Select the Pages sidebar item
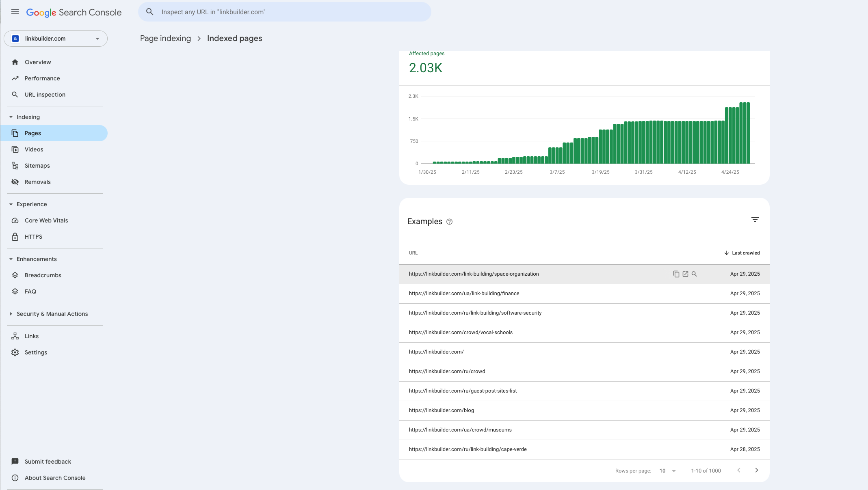868x490 pixels. [55, 133]
